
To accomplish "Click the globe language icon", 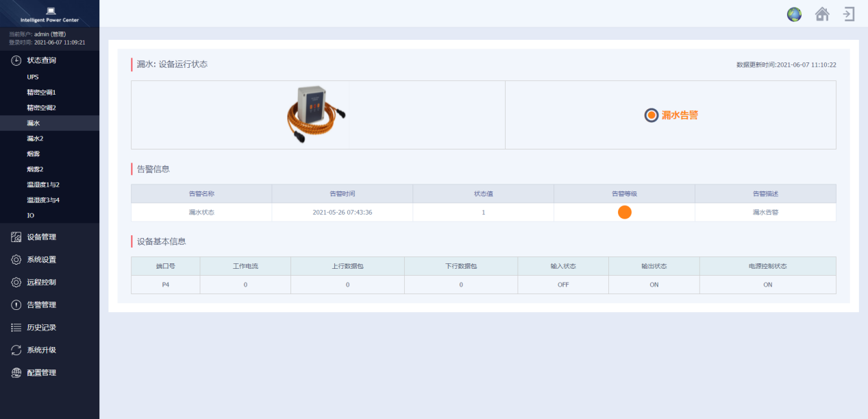I will (794, 14).
